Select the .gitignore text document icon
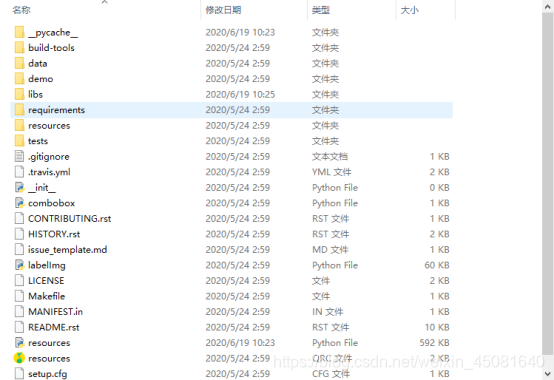Viewport: 554px width, 380px height. coord(19,156)
